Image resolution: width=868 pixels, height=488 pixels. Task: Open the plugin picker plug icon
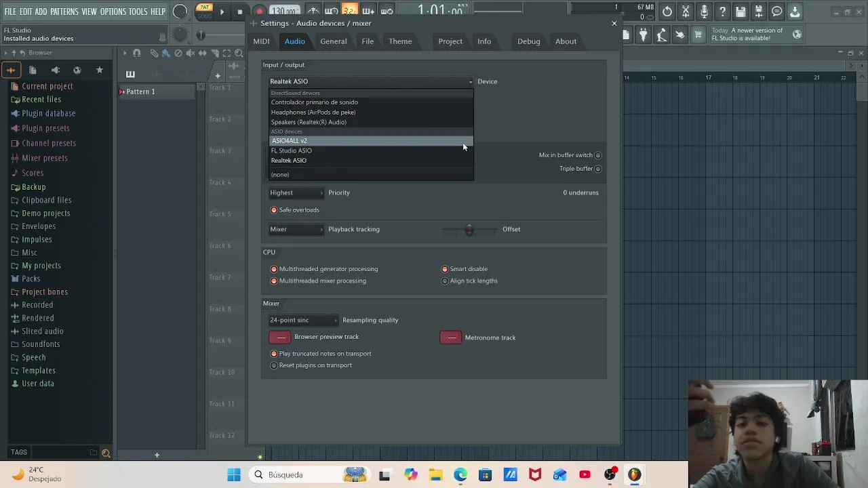pyautogui.click(x=643, y=35)
